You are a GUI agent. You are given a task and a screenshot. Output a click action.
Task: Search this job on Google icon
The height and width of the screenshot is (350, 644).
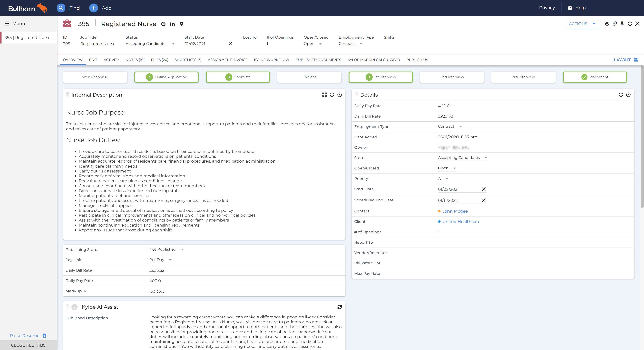(163, 24)
